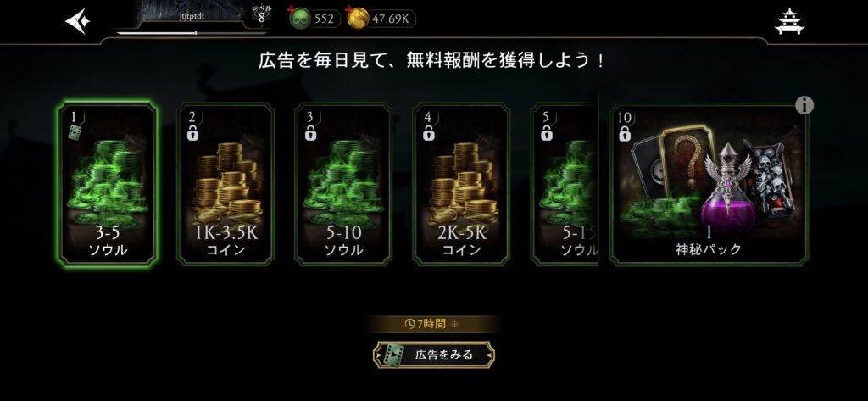Click the player XP progress bar
This screenshot has width=868, height=401.
(192, 33)
